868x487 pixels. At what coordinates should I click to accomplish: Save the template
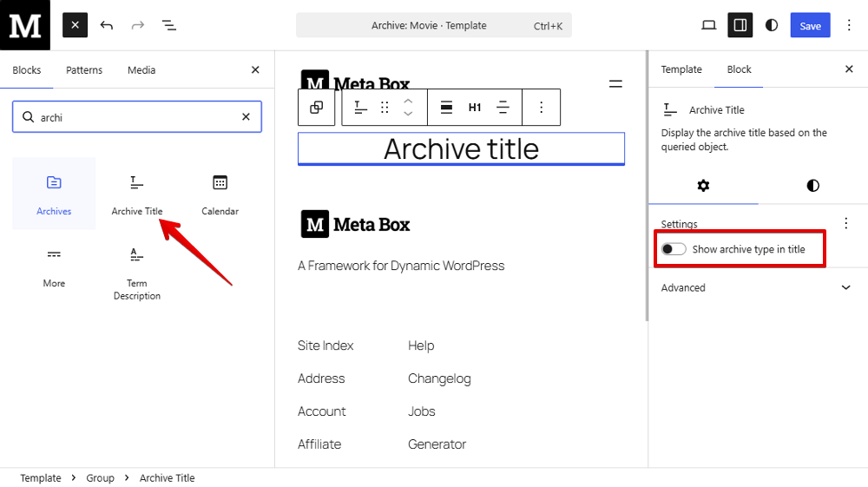pos(810,25)
